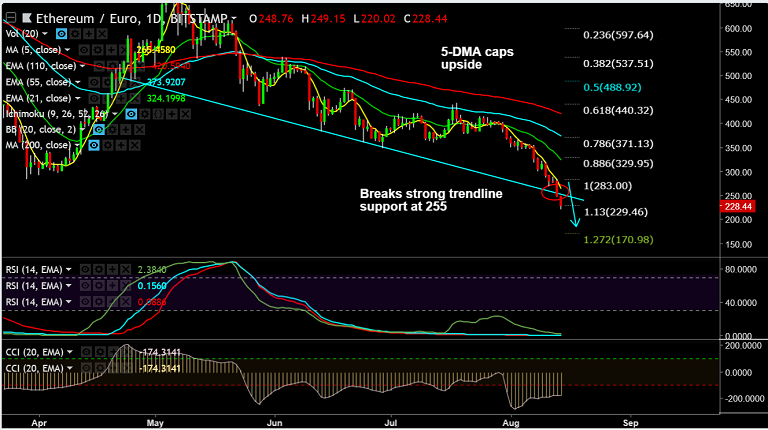Open settings gear for MA (5, close)
Image resolution: width=768 pixels, height=430 pixels.
pyautogui.click(x=97, y=50)
